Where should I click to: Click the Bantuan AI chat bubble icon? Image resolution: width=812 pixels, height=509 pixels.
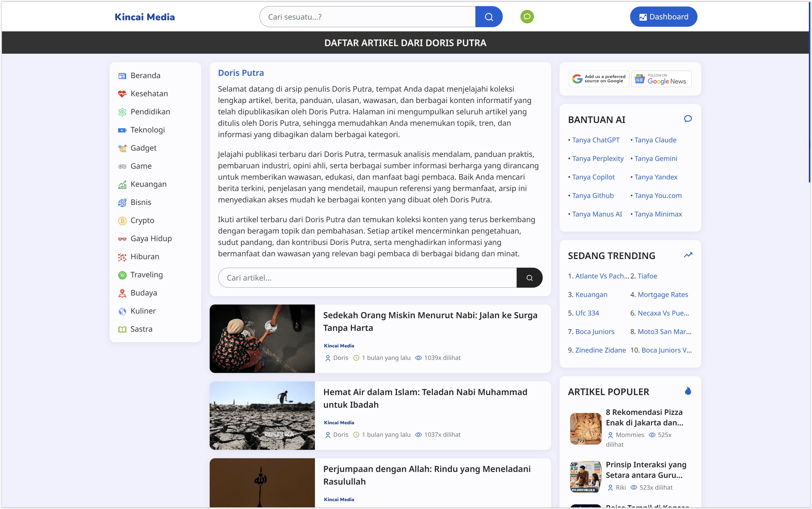(688, 119)
